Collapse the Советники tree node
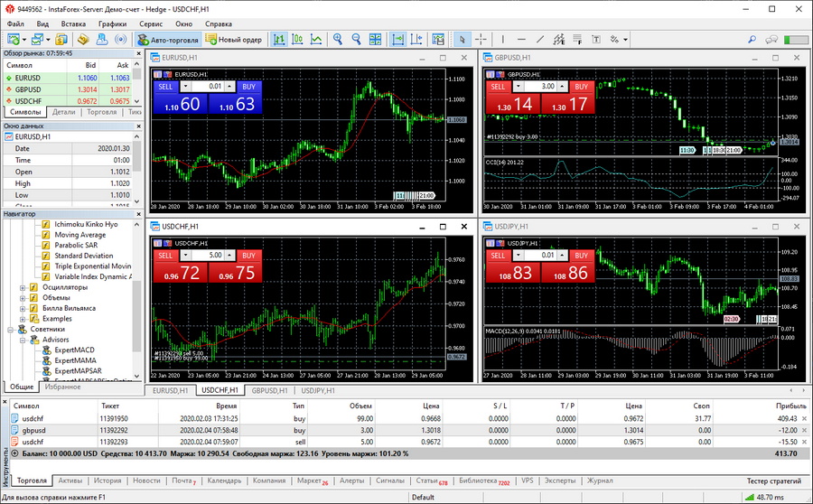The image size is (813, 504). click(11, 330)
